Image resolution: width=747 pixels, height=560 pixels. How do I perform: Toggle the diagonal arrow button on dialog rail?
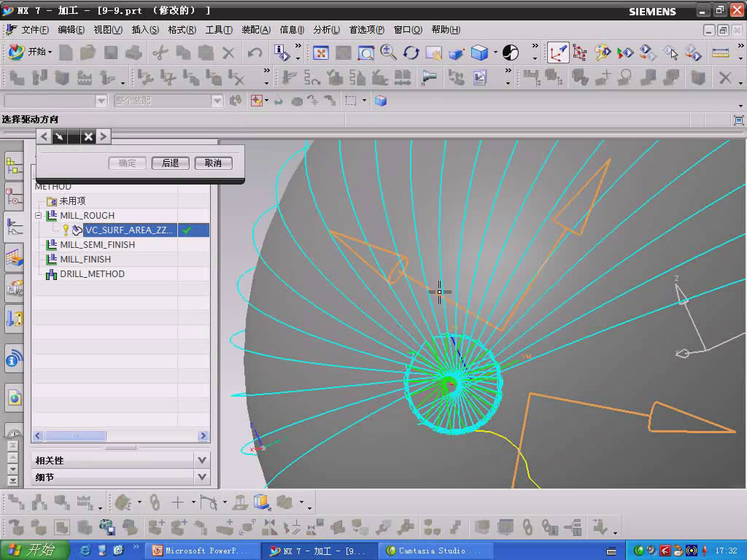[x=60, y=137]
